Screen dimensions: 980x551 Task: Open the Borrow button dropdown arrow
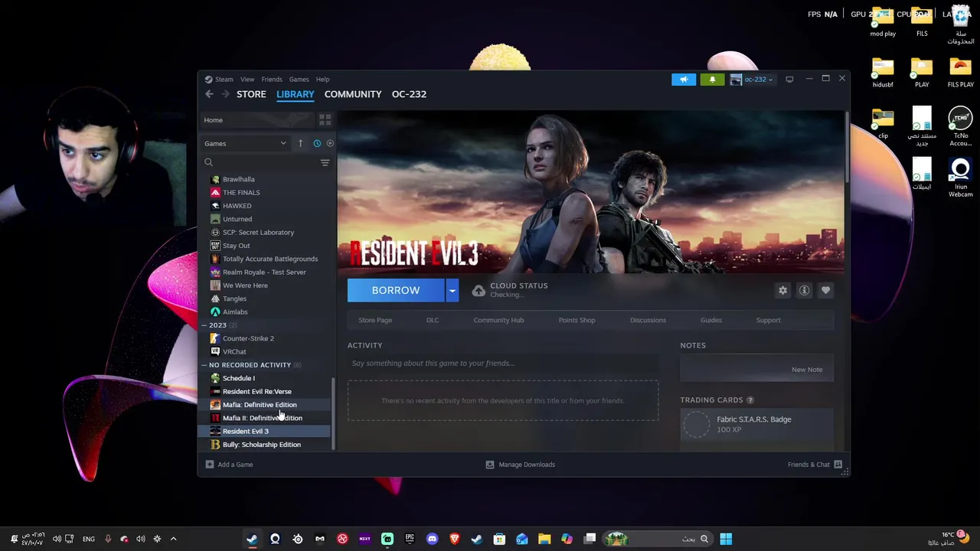(452, 290)
